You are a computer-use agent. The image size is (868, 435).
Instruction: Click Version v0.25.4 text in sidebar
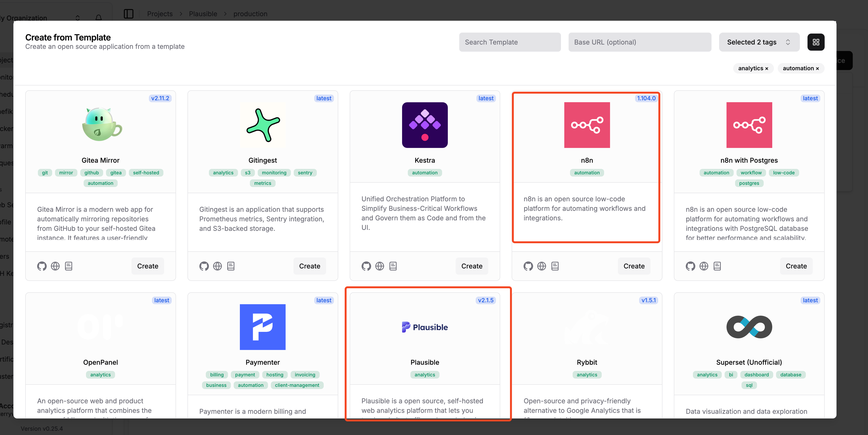pos(42,429)
